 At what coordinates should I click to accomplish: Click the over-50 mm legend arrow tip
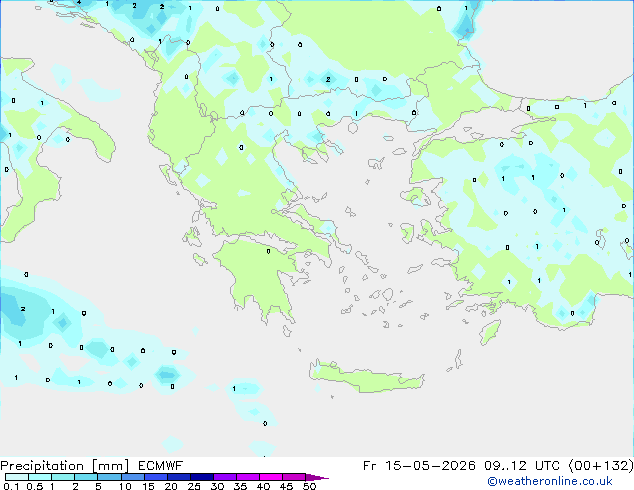pos(317,477)
